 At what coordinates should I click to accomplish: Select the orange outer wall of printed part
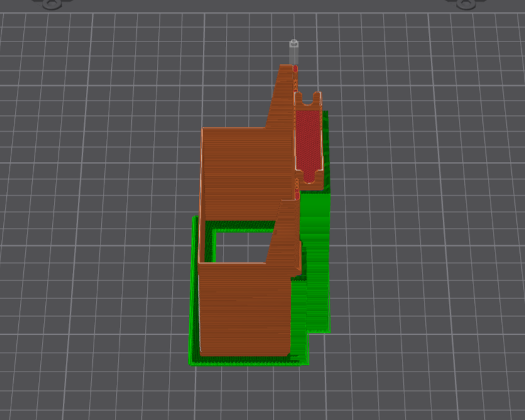click(x=245, y=310)
